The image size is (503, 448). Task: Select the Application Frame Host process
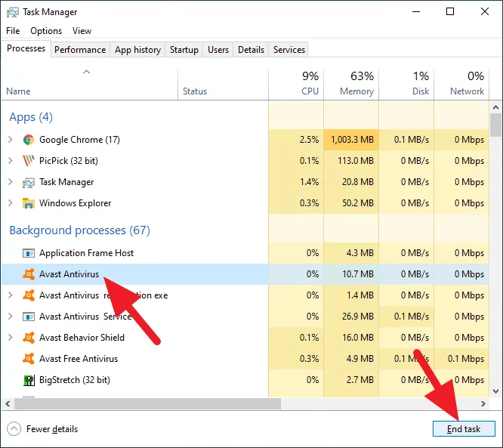[245, 253]
